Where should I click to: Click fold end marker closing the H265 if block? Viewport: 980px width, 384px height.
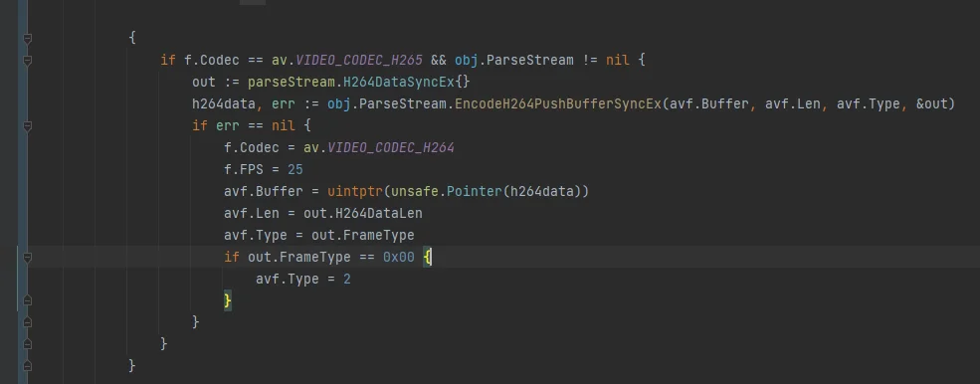point(27,344)
